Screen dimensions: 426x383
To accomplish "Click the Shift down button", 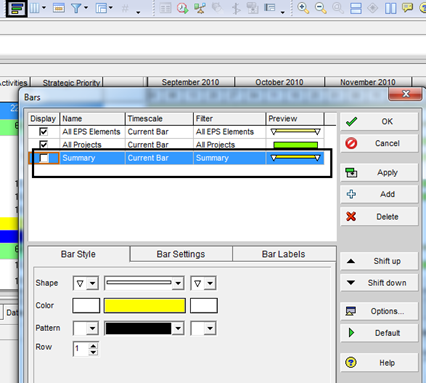I will pyautogui.click(x=379, y=283).
